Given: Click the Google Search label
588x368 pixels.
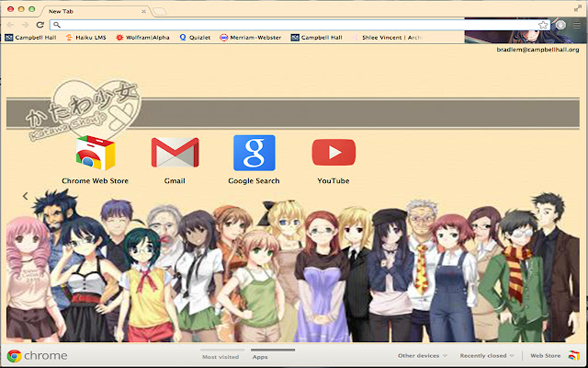Looking at the screenshot, I should (254, 180).
